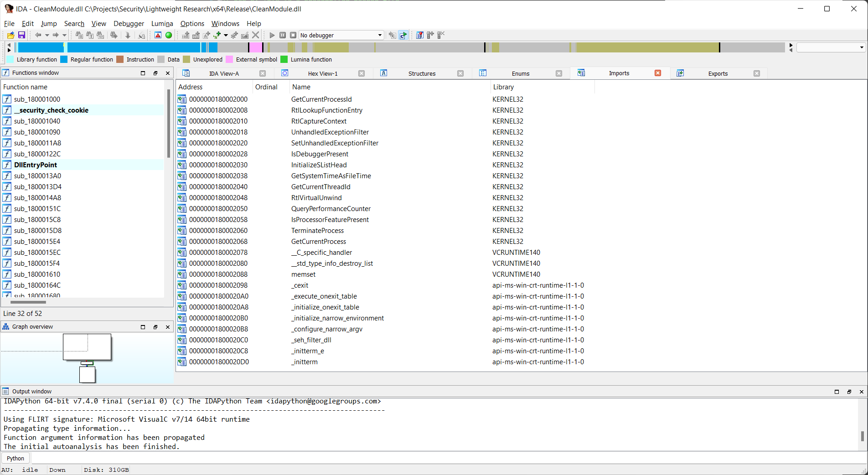The width and height of the screenshot is (868, 475).
Task: Open the Windows menu
Action: point(225,24)
